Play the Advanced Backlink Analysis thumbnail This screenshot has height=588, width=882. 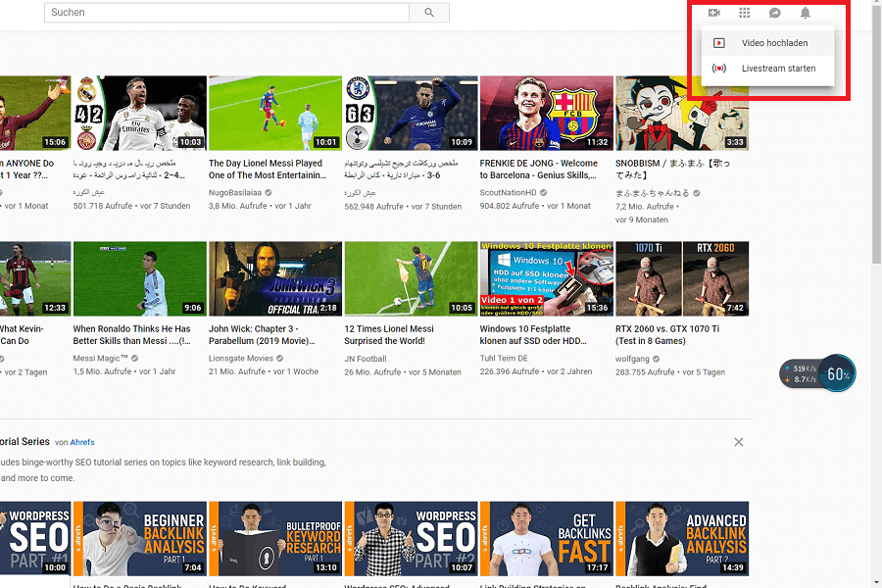point(682,538)
